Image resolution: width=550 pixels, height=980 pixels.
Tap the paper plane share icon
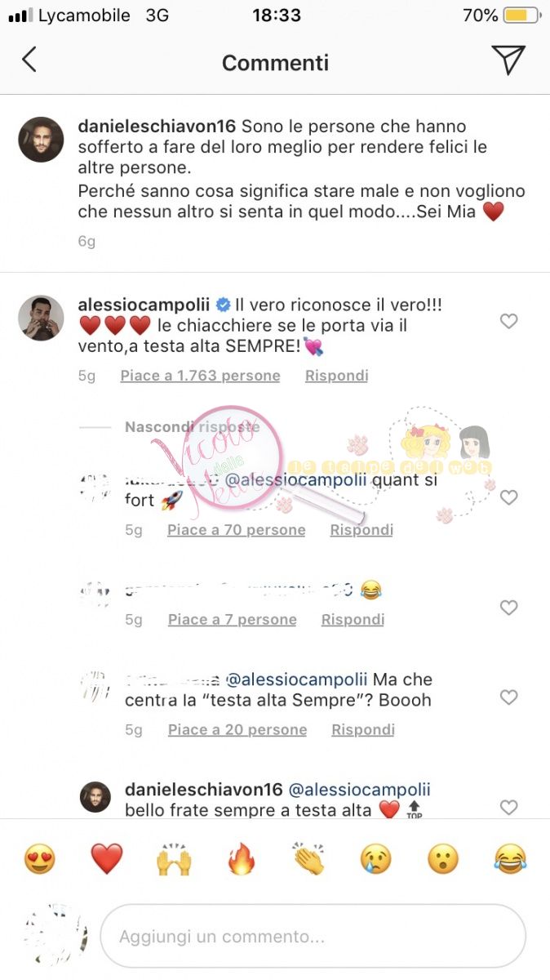508,60
